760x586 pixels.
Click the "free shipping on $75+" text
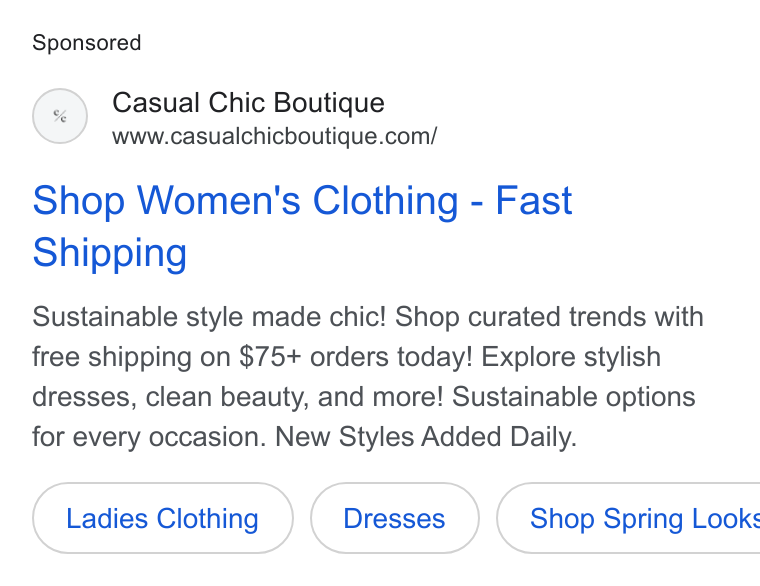coord(167,357)
